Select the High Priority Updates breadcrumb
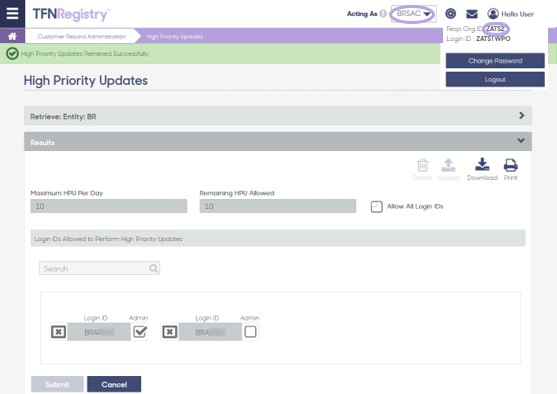Screen dimensions: 557x394 click(x=174, y=36)
